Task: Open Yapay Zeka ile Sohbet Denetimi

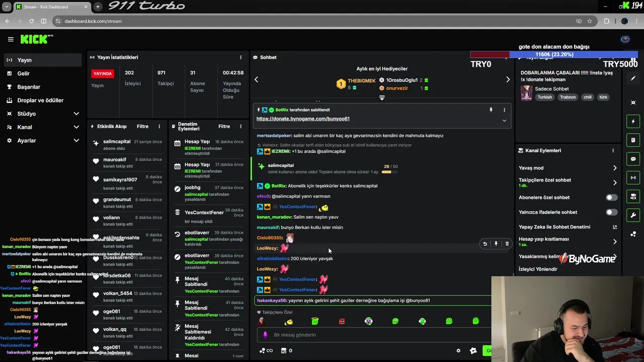Action: pos(568,227)
